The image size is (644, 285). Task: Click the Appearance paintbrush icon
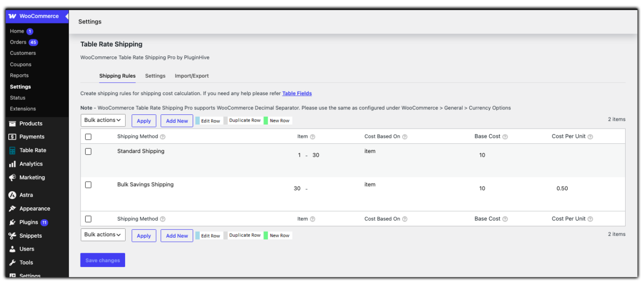12,209
